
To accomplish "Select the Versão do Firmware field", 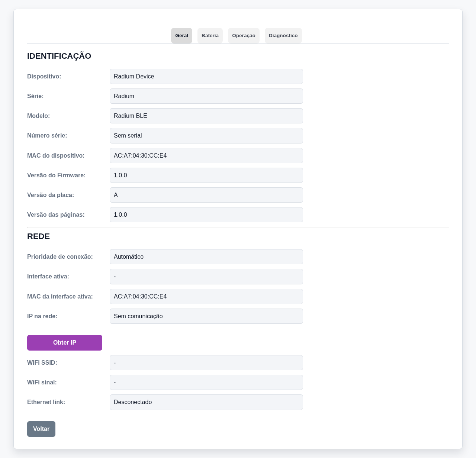I will click(x=206, y=175).
